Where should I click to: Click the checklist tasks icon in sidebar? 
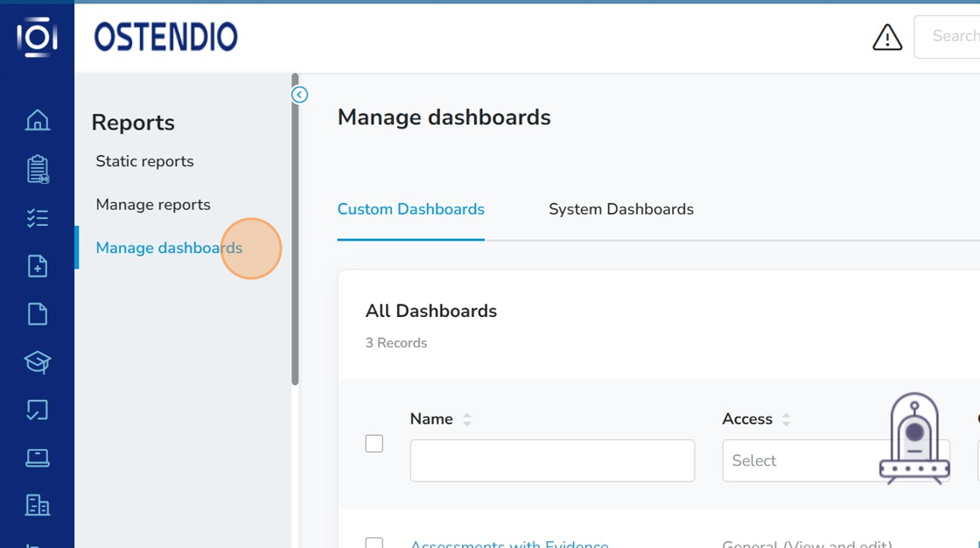[x=37, y=218]
